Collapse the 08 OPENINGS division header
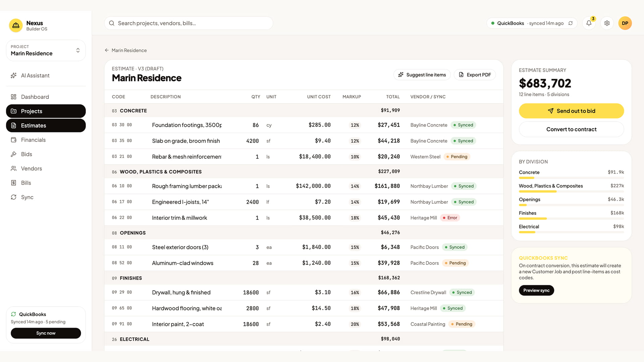 (x=304, y=233)
